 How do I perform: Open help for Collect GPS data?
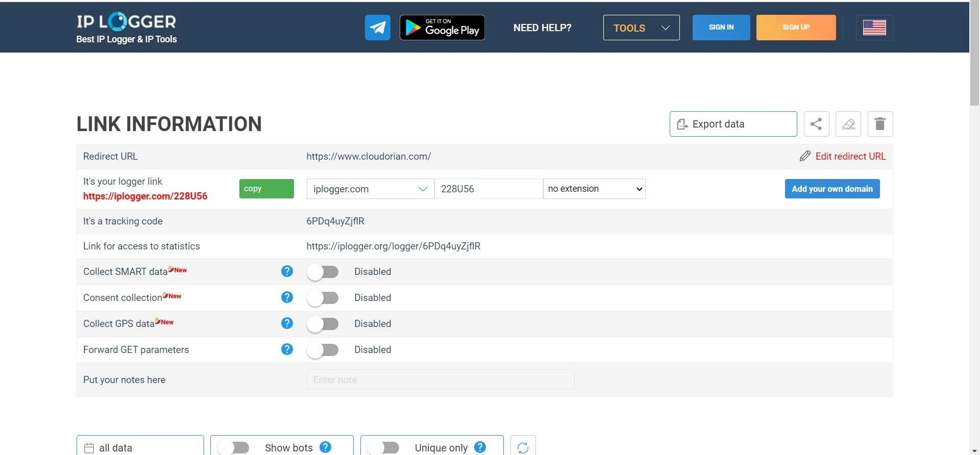click(x=287, y=323)
